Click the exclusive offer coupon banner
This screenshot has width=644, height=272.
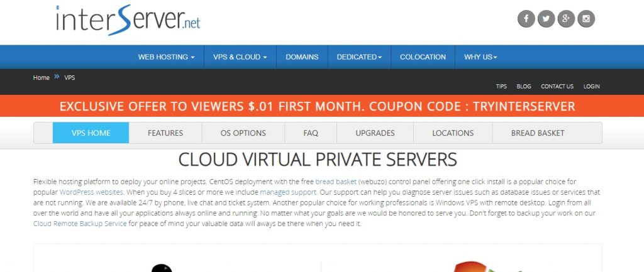point(317,106)
